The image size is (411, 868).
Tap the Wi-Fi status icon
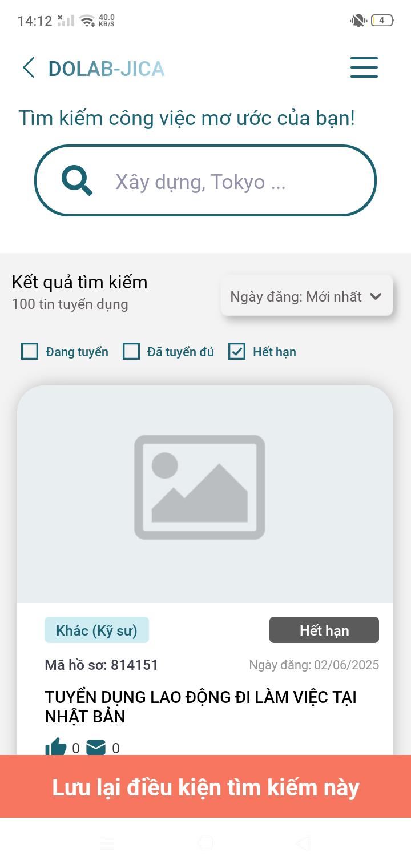(x=87, y=21)
